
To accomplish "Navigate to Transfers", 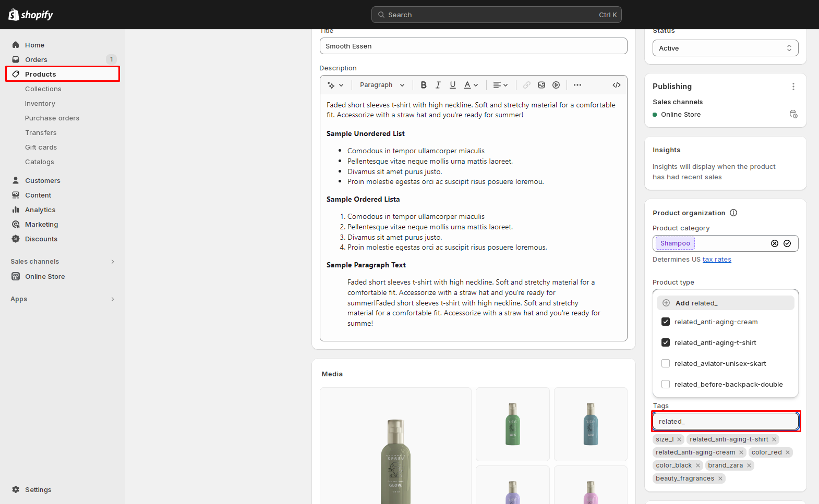I will click(x=41, y=133).
